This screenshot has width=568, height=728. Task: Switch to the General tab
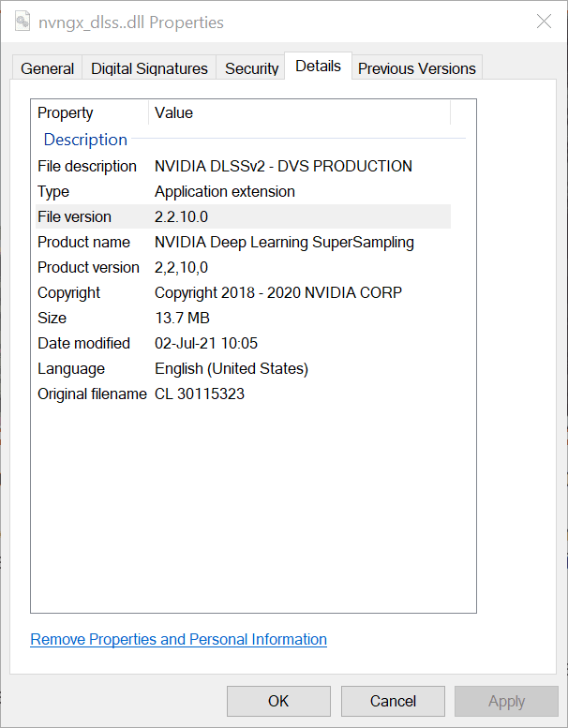pyautogui.click(x=47, y=68)
